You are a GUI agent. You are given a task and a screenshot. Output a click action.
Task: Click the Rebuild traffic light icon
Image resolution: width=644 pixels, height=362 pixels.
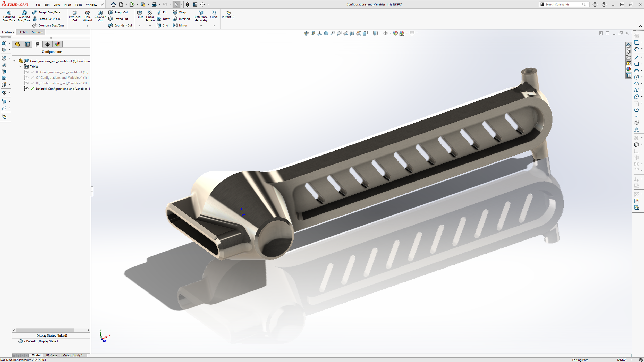188,4
